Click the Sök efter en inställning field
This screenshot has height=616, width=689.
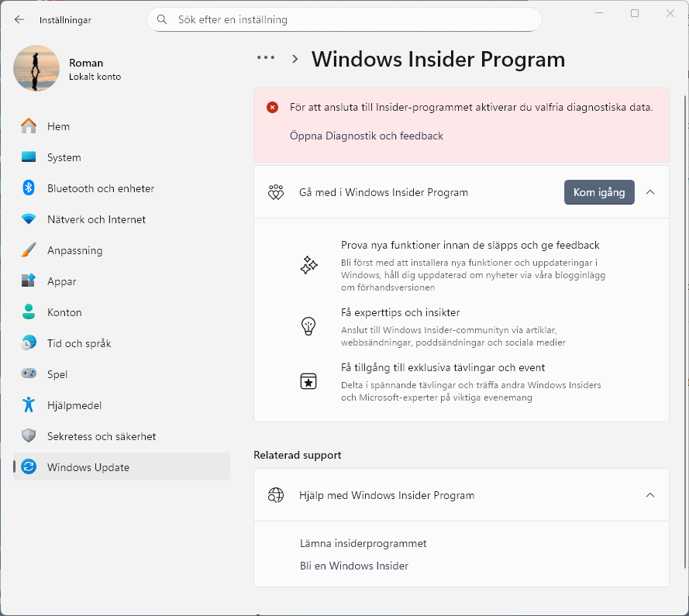344,20
